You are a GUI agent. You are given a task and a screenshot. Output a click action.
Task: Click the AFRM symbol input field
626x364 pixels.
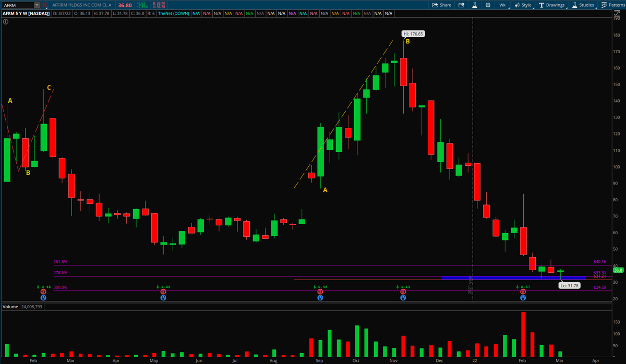pos(17,5)
